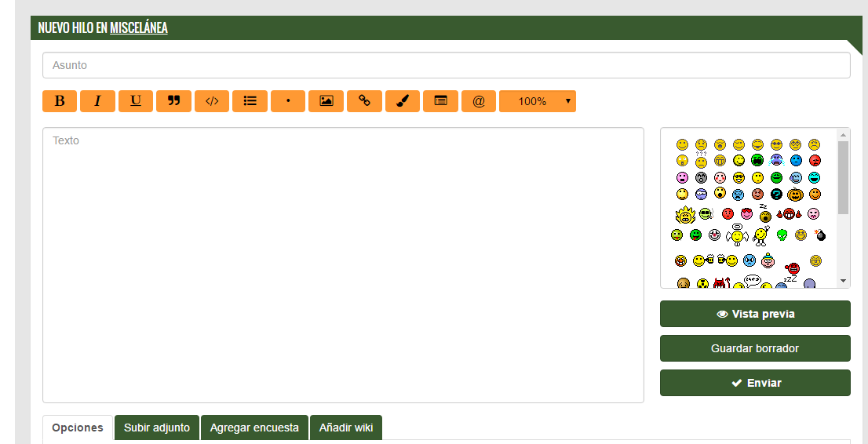The height and width of the screenshot is (444, 868).
Task: Insert the green screaming smiley
Action: [x=757, y=160]
